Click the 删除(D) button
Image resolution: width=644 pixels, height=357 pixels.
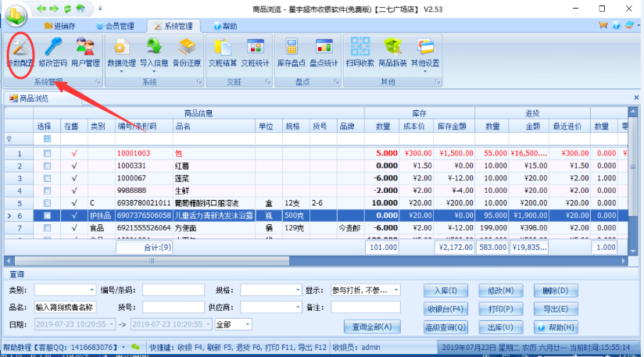pos(556,291)
